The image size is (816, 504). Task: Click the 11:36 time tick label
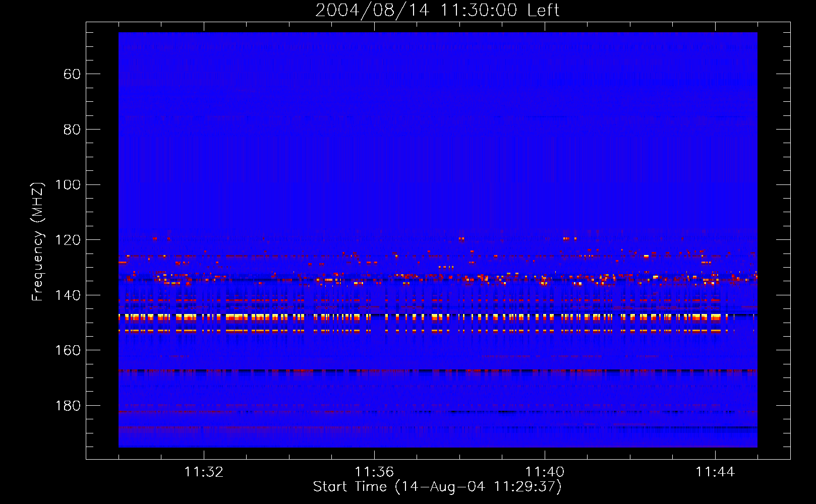[x=374, y=472]
